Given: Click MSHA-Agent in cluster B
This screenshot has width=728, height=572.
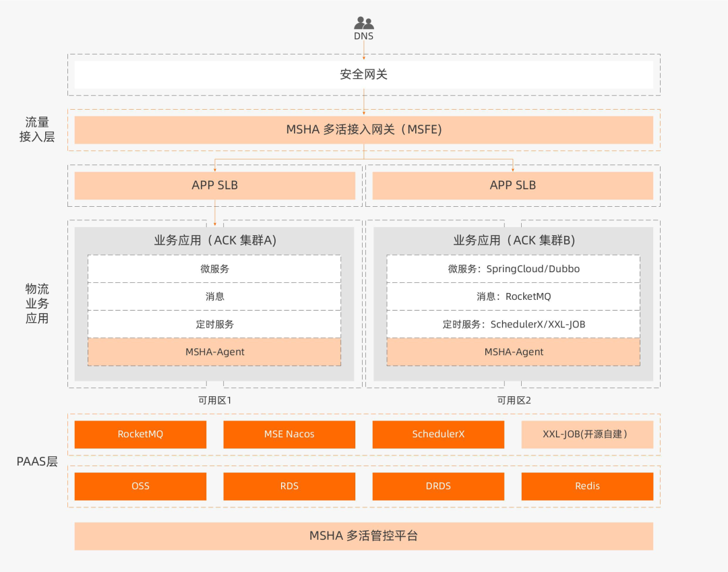Looking at the screenshot, I should 514,352.
